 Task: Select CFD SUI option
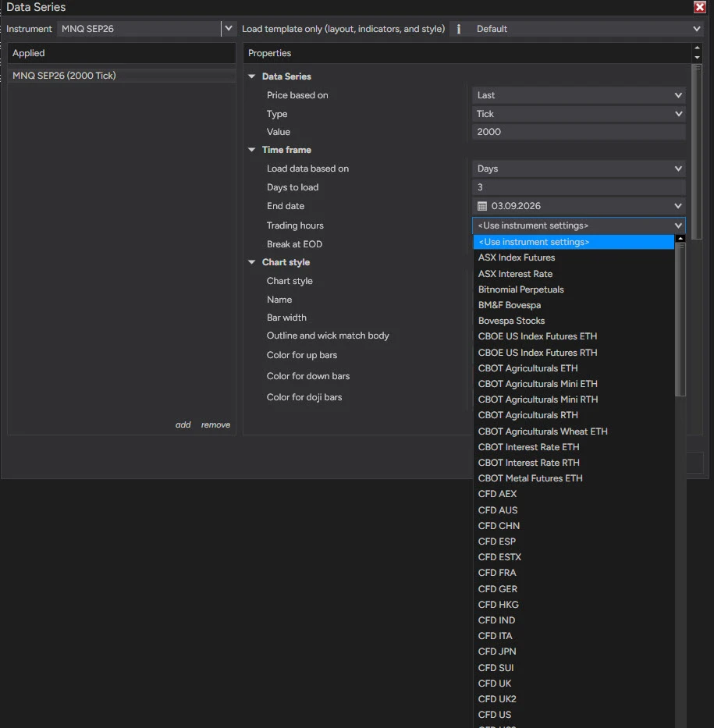coord(574,668)
